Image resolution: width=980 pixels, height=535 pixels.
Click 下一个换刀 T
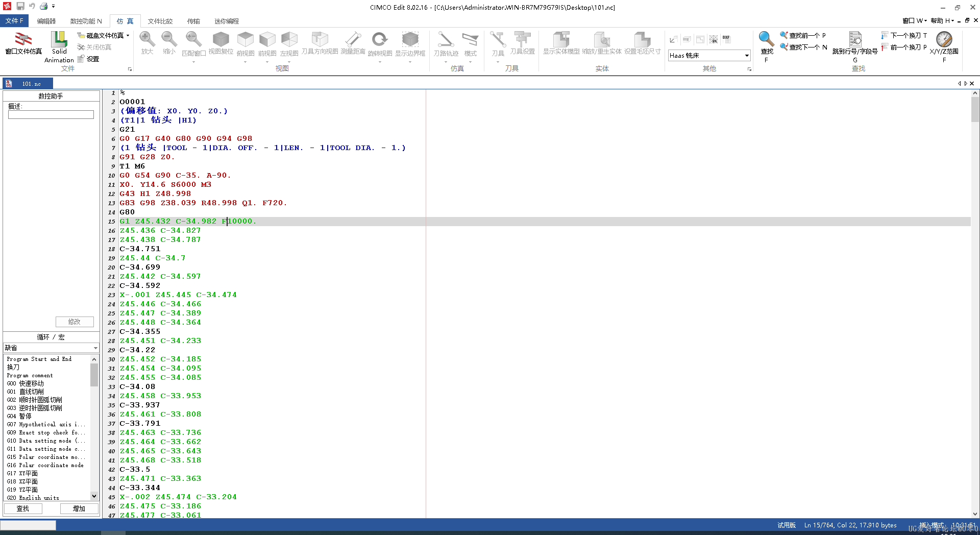(904, 35)
